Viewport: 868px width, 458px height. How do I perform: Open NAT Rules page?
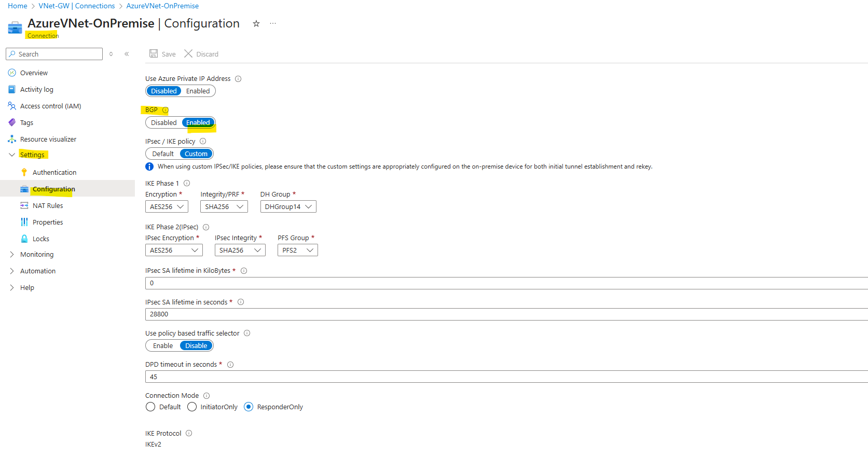(x=48, y=205)
